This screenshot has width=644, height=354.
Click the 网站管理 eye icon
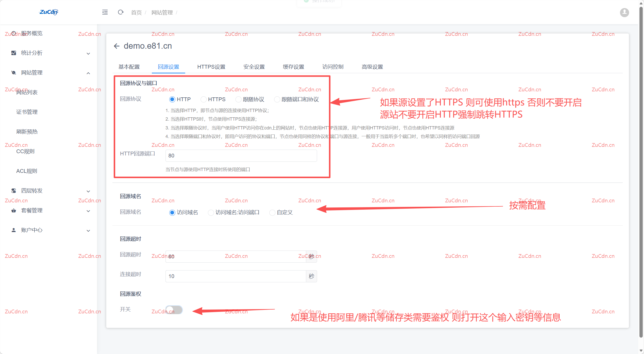[13, 72]
